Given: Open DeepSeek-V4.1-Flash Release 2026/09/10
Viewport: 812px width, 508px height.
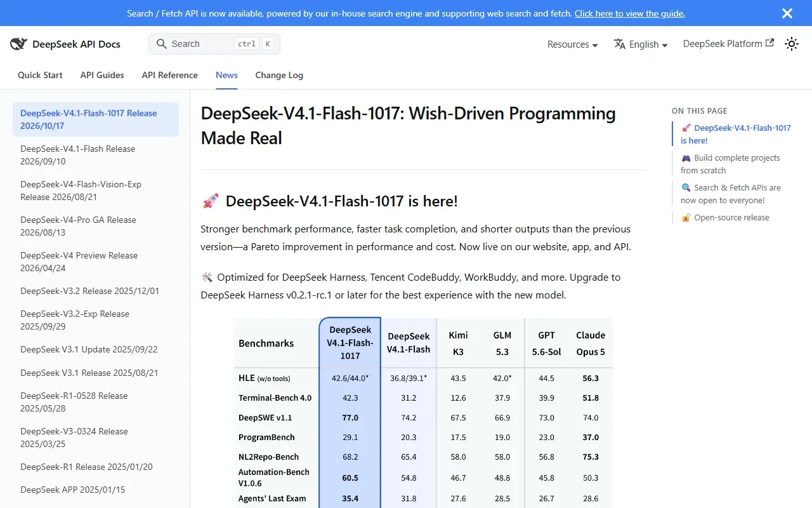Looking at the screenshot, I should (x=96, y=155).
